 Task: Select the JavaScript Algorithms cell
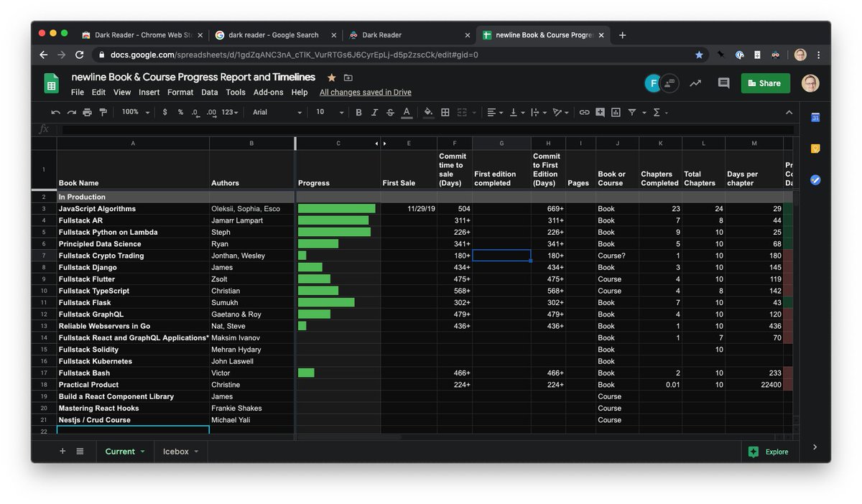pos(133,208)
